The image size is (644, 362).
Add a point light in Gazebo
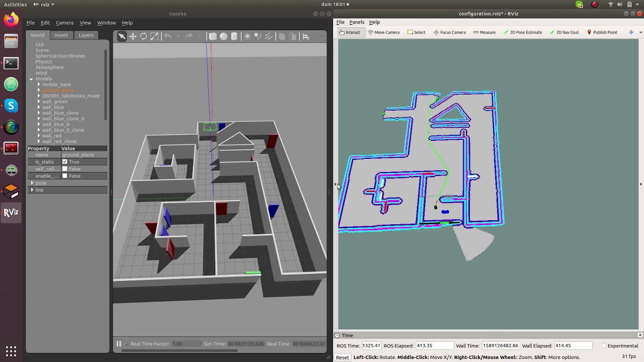247,36
